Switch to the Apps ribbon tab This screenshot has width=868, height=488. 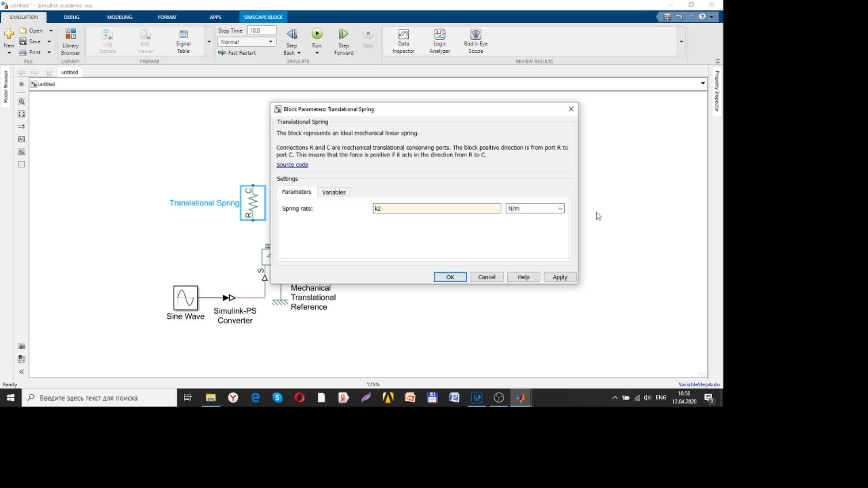coord(215,17)
